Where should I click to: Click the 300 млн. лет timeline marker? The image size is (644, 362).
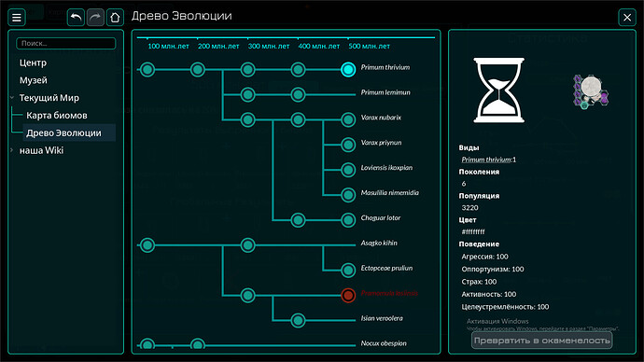[269, 47]
